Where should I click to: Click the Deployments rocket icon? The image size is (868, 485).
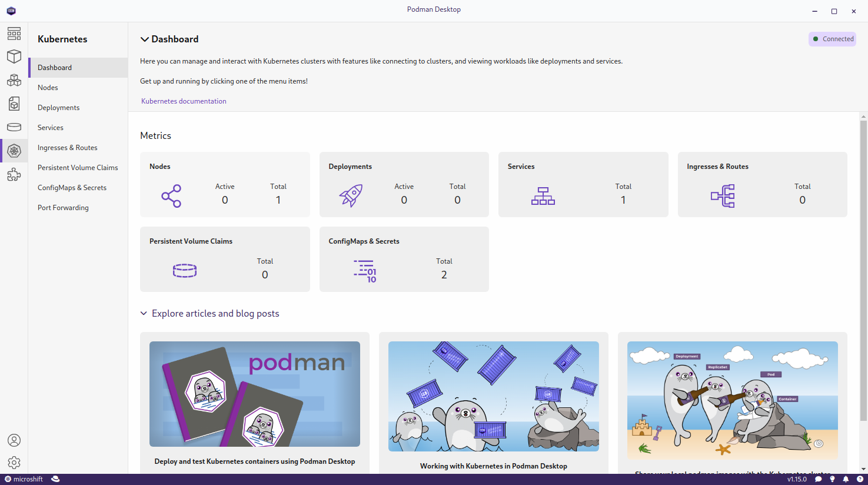[x=351, y=196]
